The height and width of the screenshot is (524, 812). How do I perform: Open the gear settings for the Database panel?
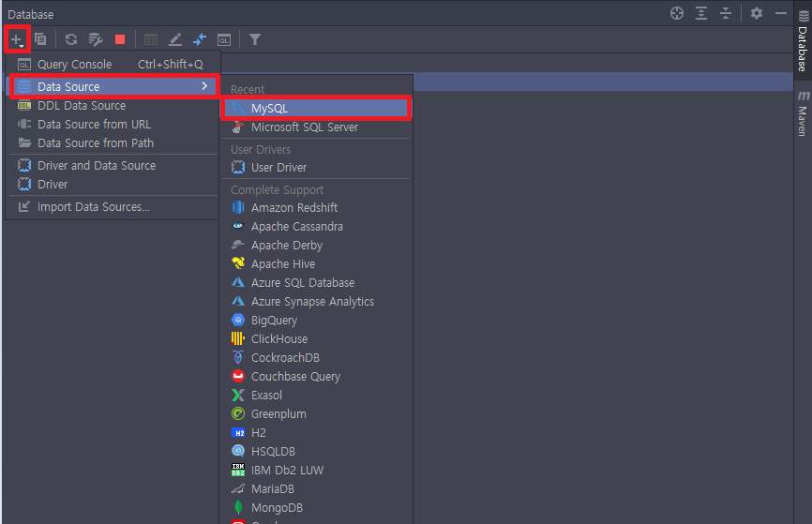757,13
